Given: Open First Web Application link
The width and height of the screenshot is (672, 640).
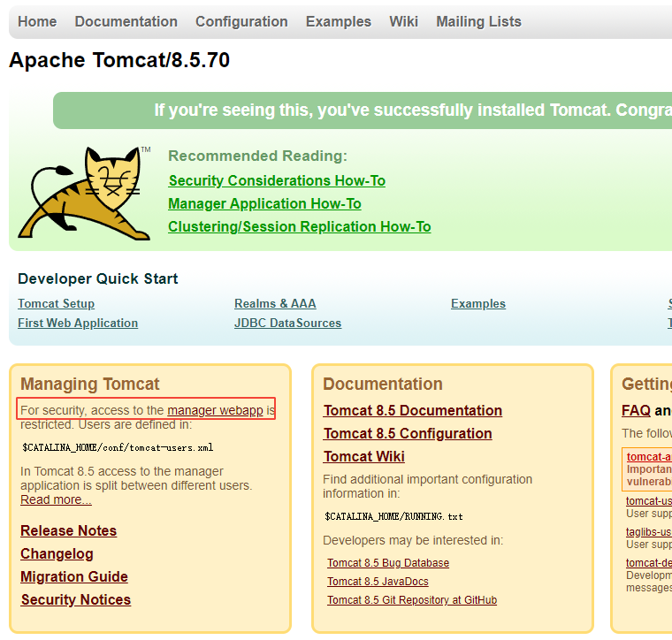Looking at the screenshot, I should pos(78,323).
